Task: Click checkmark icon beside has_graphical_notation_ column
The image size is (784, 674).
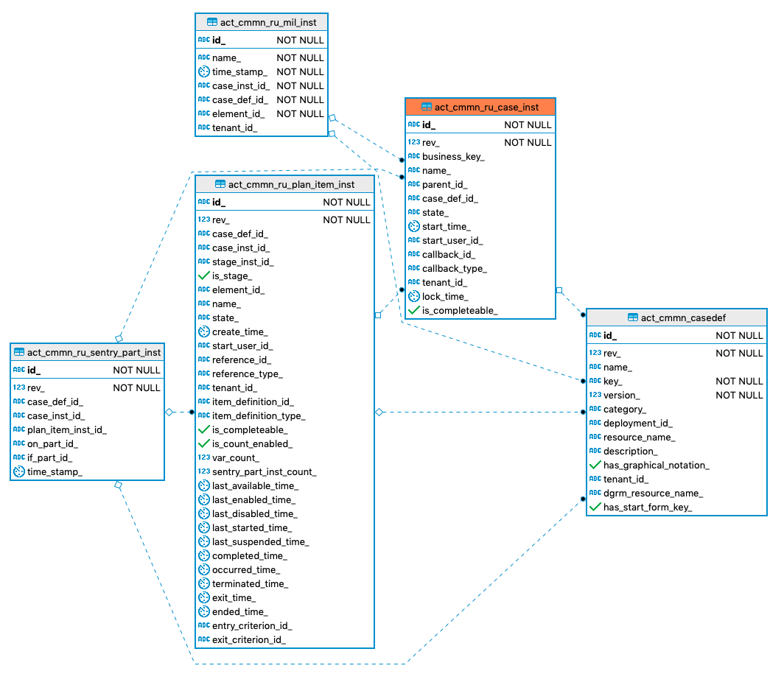Action: tap(595, 465)
